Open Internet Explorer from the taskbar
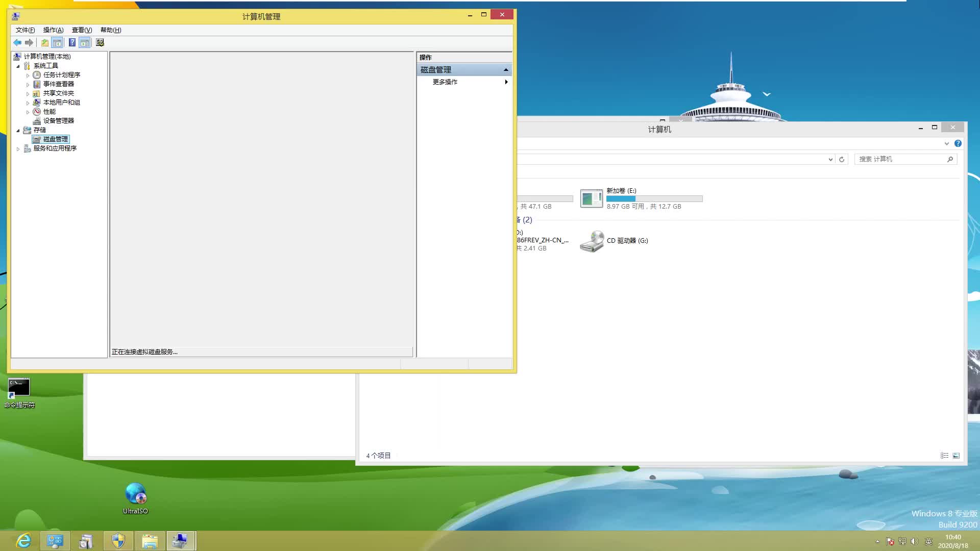The height and width of the screenshot is (551, 980). click(x=23, y=540)
